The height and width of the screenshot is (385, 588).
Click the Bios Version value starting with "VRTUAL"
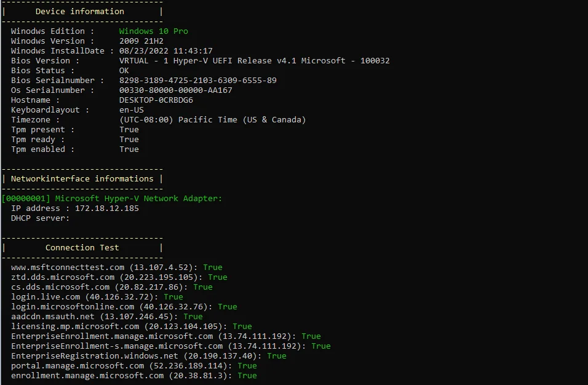click(254, 61)
